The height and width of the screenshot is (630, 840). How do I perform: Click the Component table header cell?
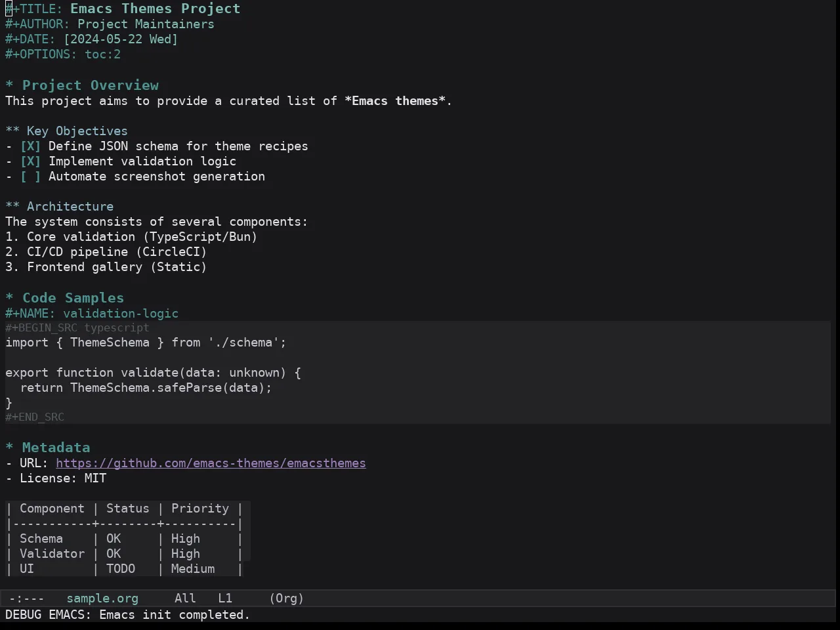click(52, 509)
